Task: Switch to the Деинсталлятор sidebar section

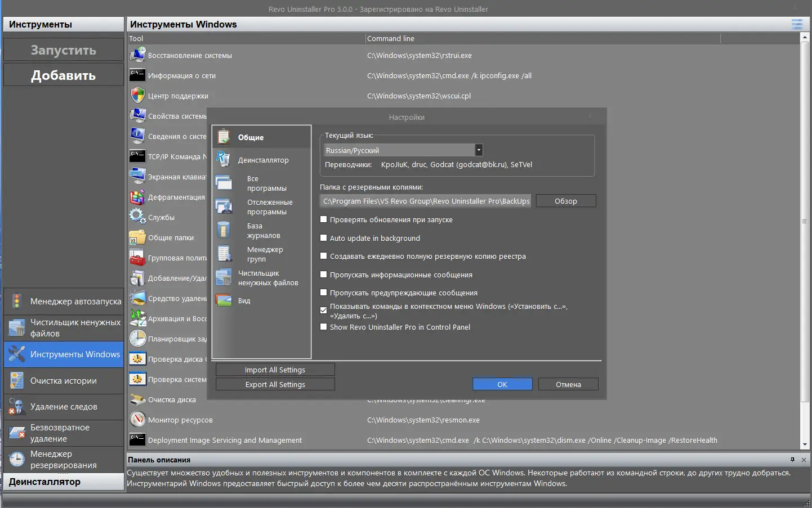Action: (x=64, y=482)
